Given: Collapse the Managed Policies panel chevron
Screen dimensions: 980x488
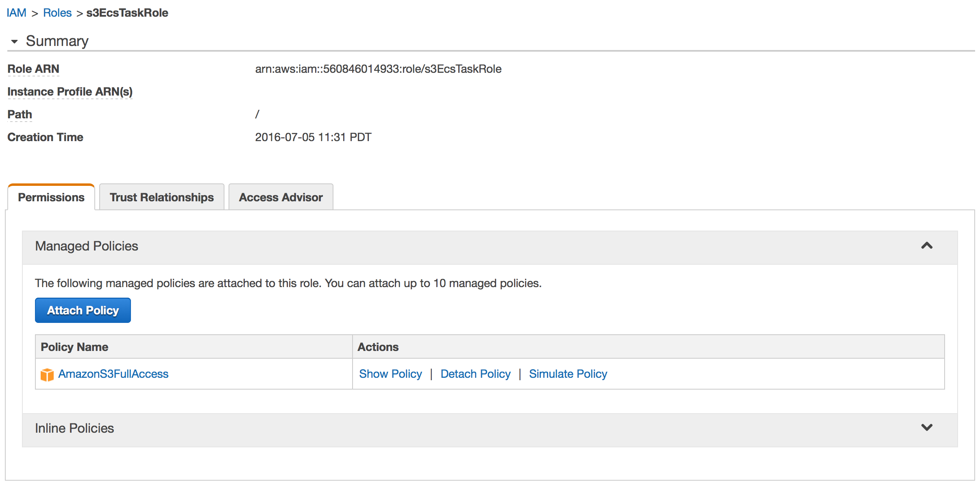Looking at the screenshot, I should (x=927, y=246).
